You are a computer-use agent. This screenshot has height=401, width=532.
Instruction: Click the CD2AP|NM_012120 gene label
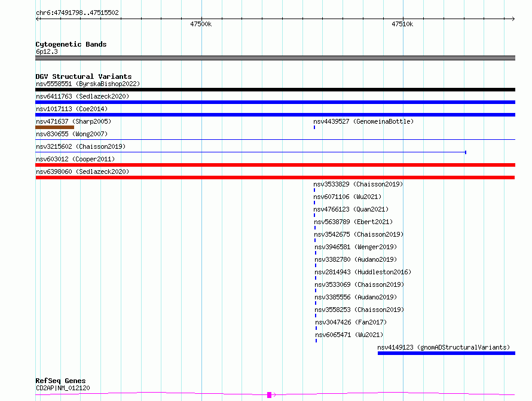(x=63, y=388)
